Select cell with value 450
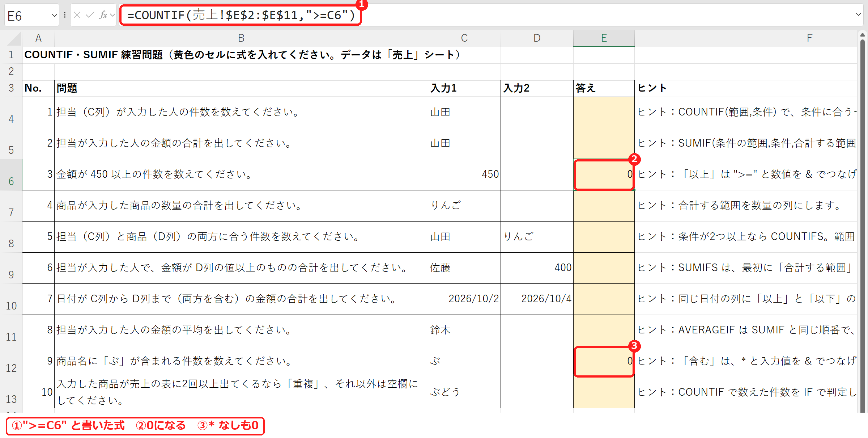The image size is (868, 438). [x=464, y=175]
